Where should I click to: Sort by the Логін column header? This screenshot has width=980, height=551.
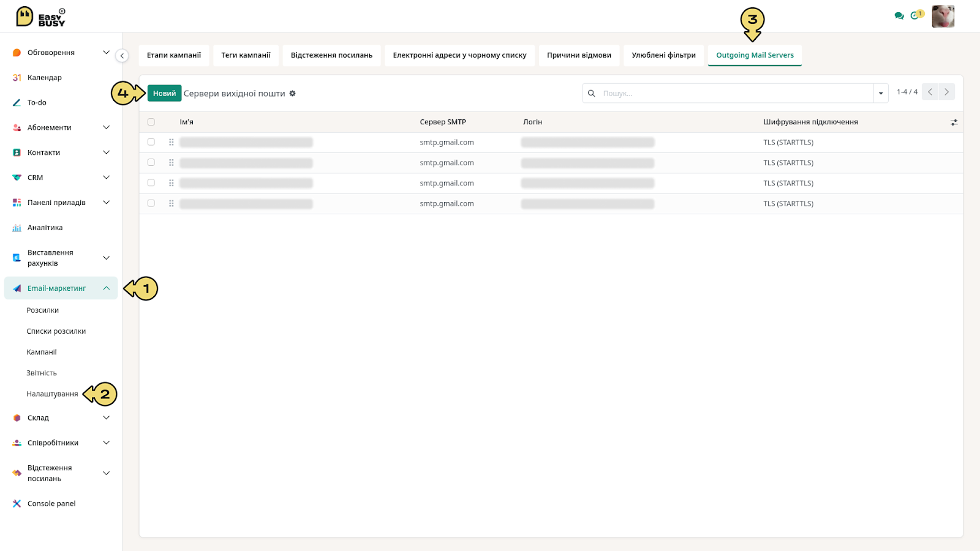[x=532, y=122]
